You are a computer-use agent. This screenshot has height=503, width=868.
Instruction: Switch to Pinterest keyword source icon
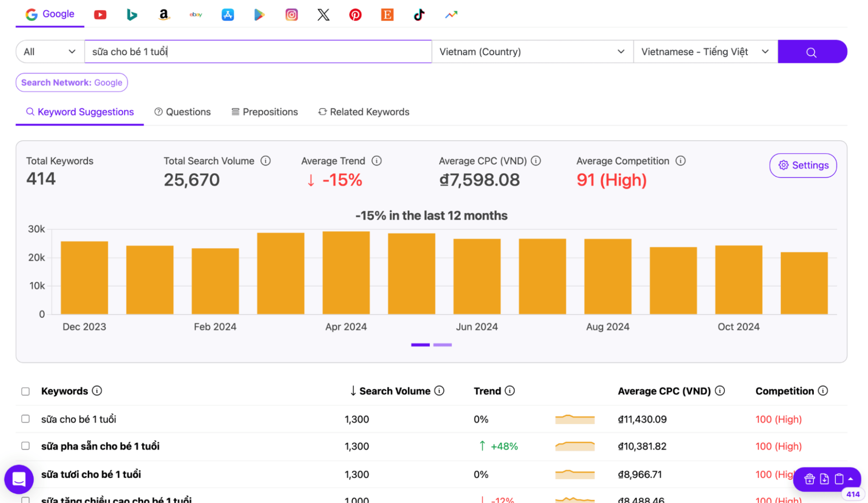(355, 15)
